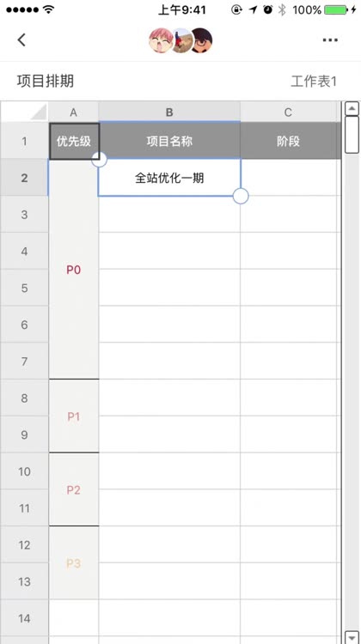The height and width of the screenshot is (644, 361).
Task: Click the 阶段 header cell
Action: [x=288, y=141]
